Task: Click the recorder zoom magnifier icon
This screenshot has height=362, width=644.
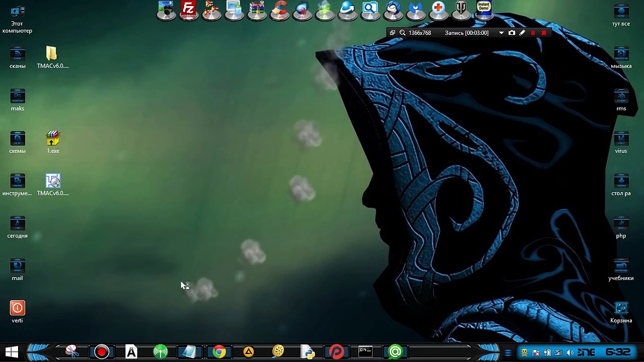Action: [403, 33]
